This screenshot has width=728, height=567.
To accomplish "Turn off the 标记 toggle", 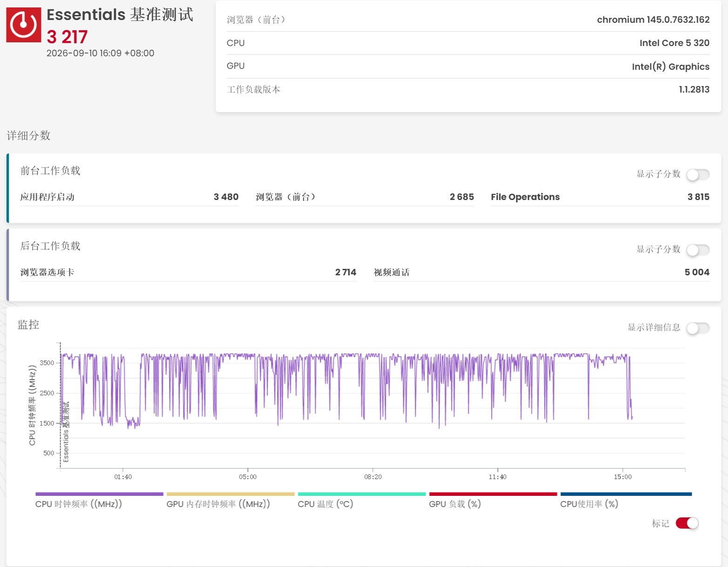I will (x=687, y=523).
